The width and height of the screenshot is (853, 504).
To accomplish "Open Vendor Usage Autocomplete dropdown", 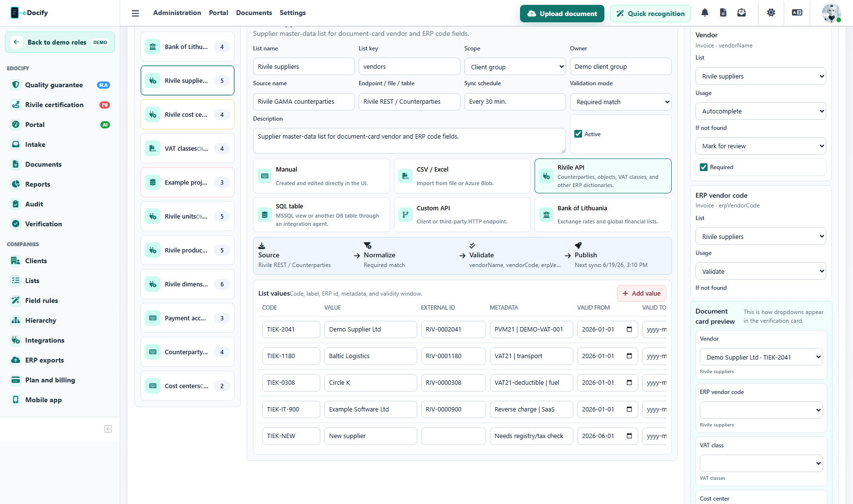I will (761, 111).
